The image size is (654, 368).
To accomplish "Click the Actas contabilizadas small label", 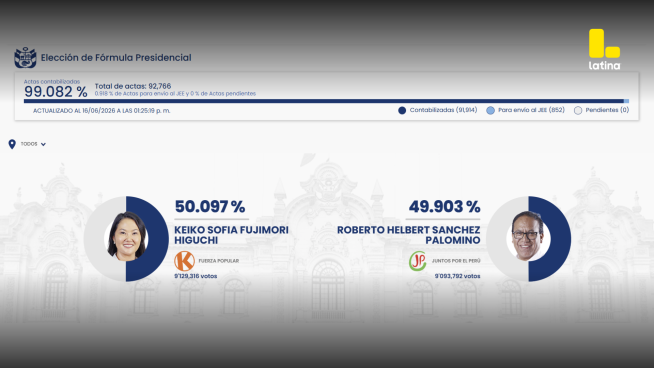I will tap(52, 82).
